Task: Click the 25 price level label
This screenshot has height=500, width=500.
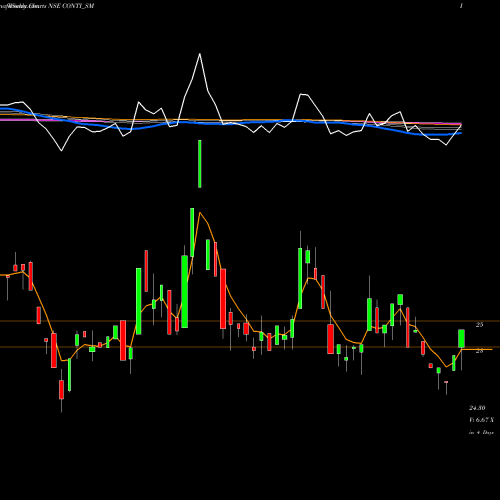Action: click(479, 324)
